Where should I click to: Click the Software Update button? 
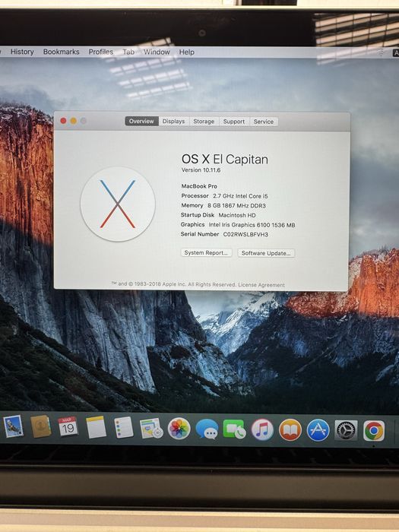click(266, 253)
